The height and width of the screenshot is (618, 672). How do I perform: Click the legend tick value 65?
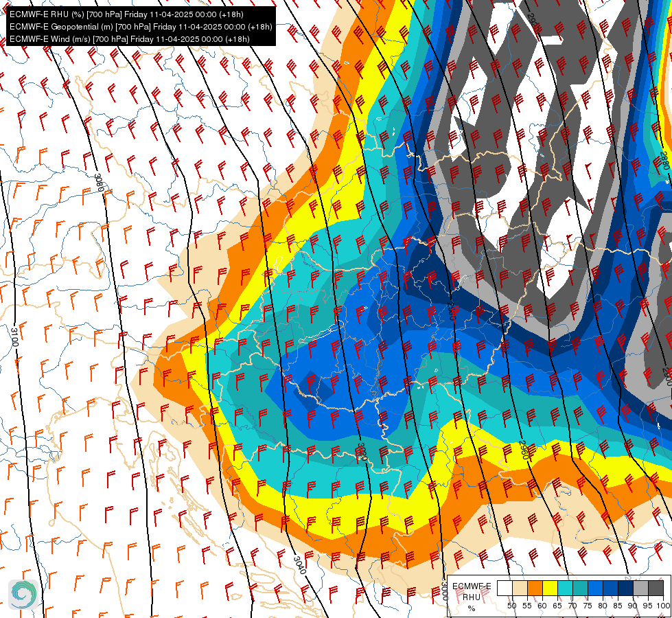coord(557,606)
